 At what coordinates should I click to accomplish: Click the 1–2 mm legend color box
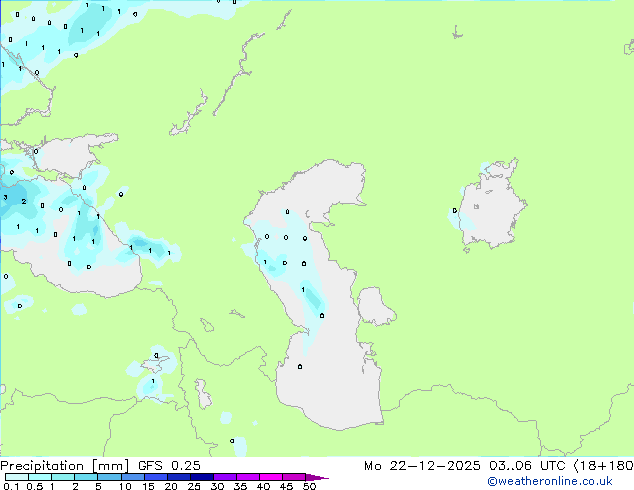(x=63, y=477)
